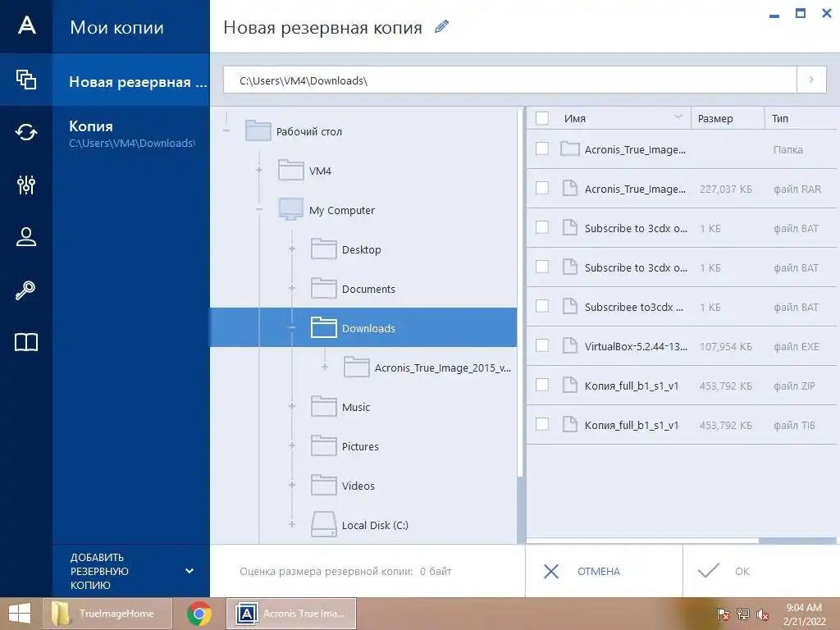The image size is (840, 630).
Task: Open Windows Start button
Action: (x=20, y=614)
